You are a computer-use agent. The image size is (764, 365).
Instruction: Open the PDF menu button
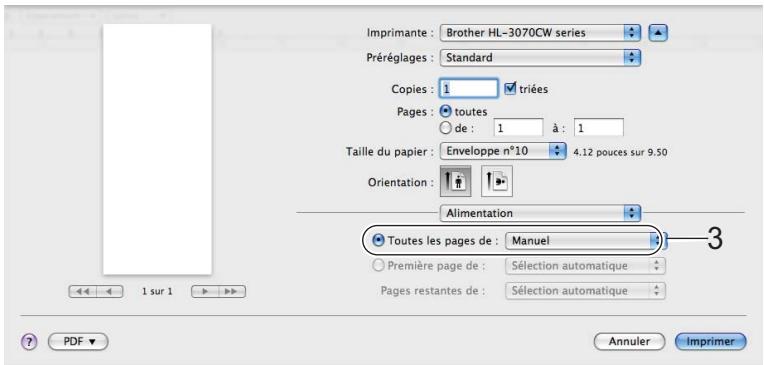tap(78, 342)
